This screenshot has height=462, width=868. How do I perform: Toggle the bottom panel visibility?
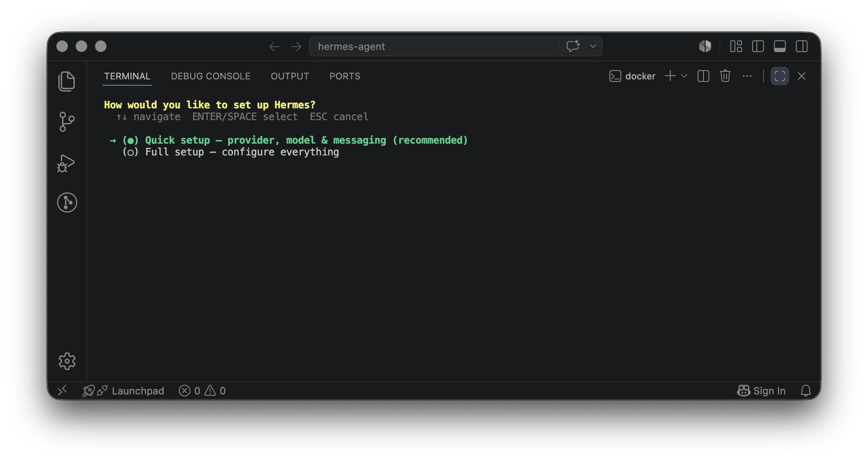click(780, 46)
